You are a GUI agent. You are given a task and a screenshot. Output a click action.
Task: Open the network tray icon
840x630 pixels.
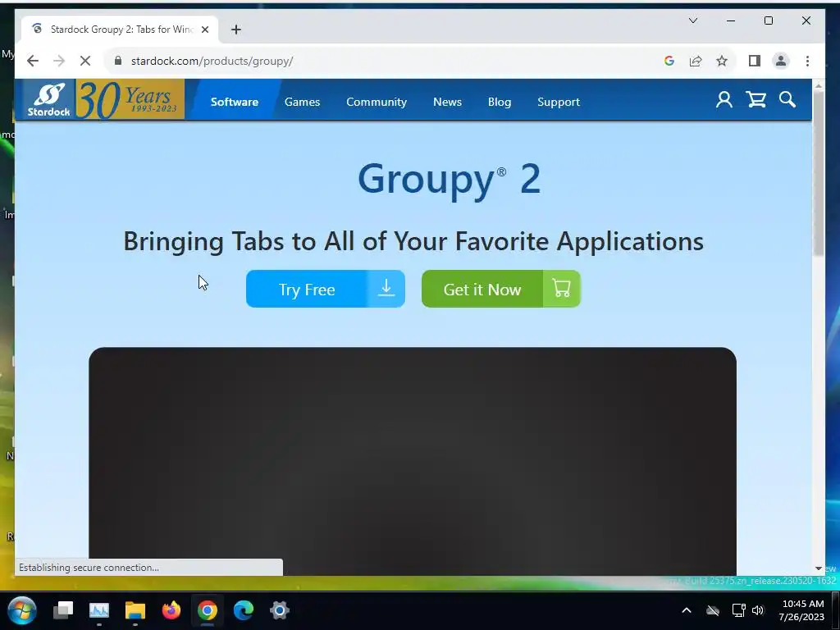coord(739,610)
